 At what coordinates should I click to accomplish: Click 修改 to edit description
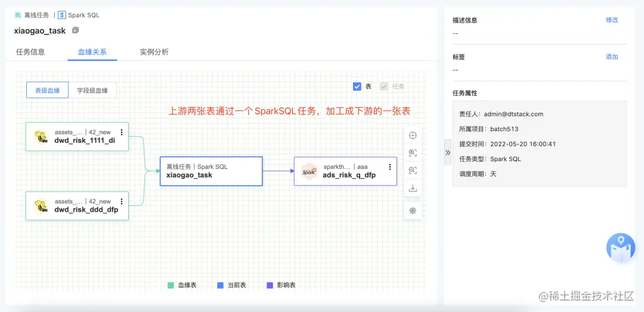(x=612, y=20)
